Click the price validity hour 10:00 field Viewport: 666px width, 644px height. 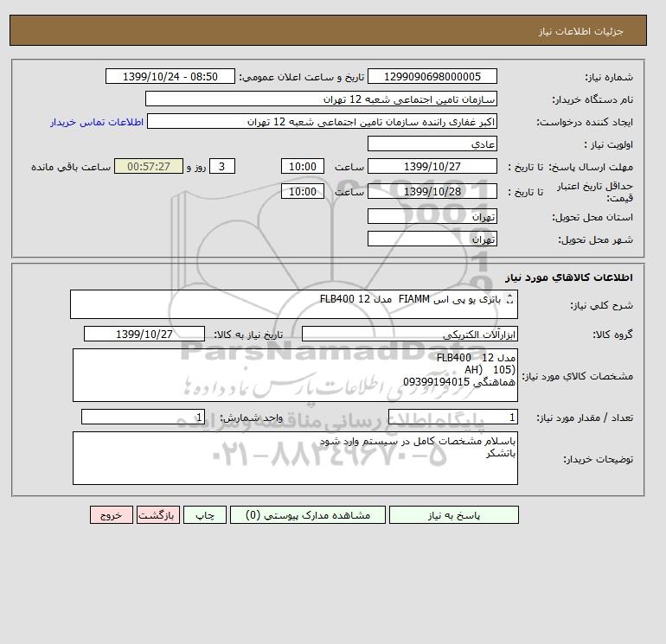pos(303,191)
